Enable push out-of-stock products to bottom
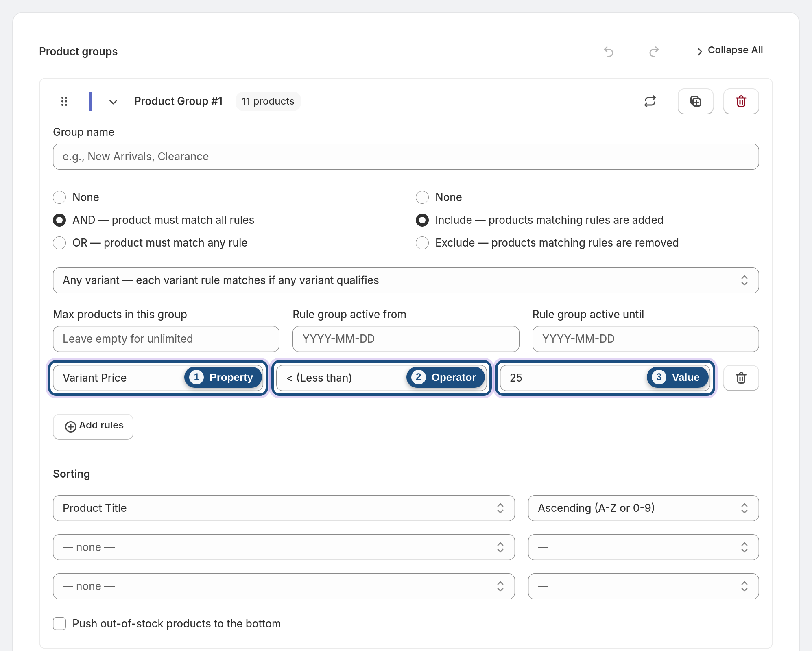Viewport: 812px width, 651px height. [59, 624]
